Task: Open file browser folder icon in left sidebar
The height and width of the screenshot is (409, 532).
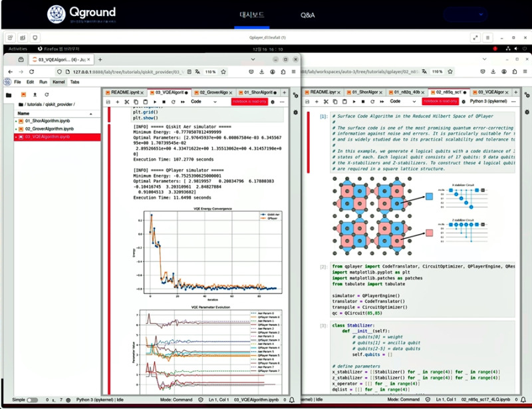Action: coord(9,95)
